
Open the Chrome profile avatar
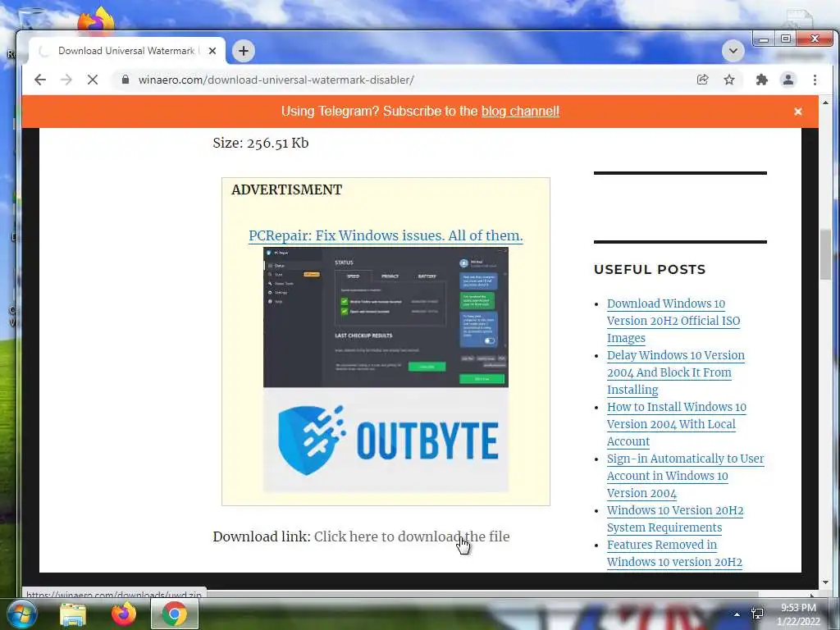click(x=788, y=80)
